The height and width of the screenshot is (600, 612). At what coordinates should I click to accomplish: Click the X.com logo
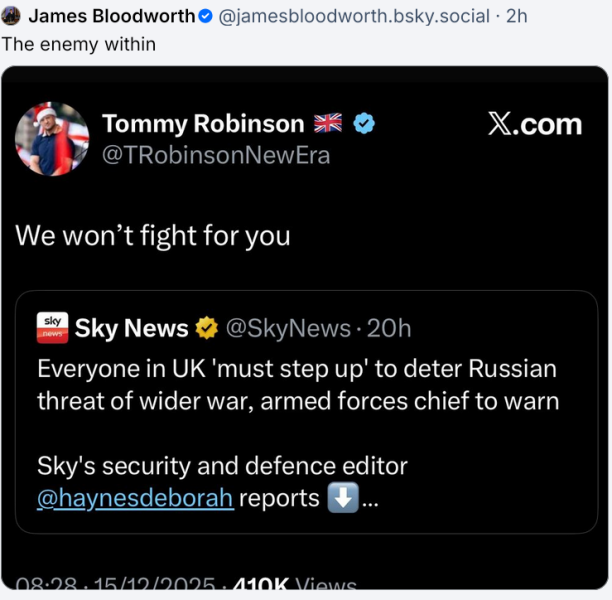point(534,124)
